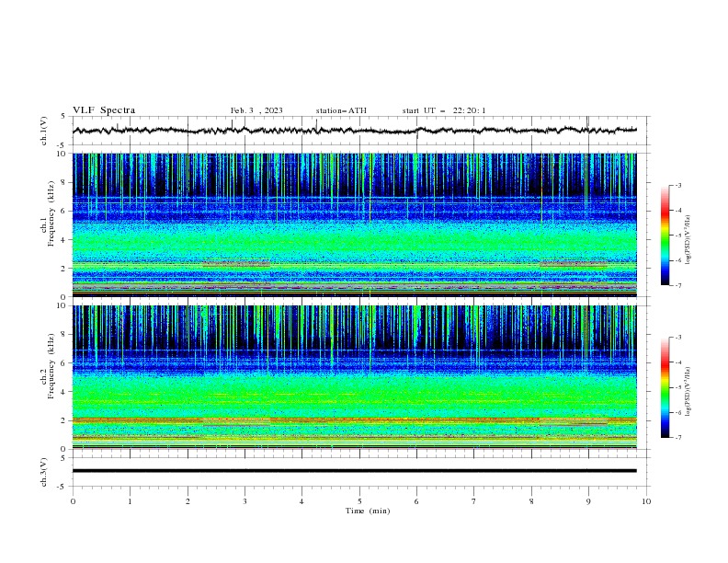The image size is (728, 563).
Task: Click the ch.1 spectrogram panel
Action: [355, 224]
